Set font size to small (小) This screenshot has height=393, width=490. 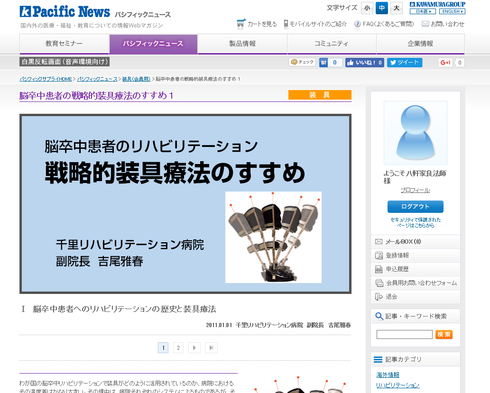point(367,8)
